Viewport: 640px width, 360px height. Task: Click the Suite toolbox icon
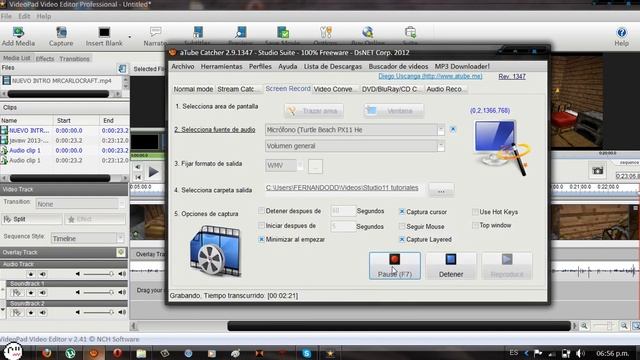point(410,33)
